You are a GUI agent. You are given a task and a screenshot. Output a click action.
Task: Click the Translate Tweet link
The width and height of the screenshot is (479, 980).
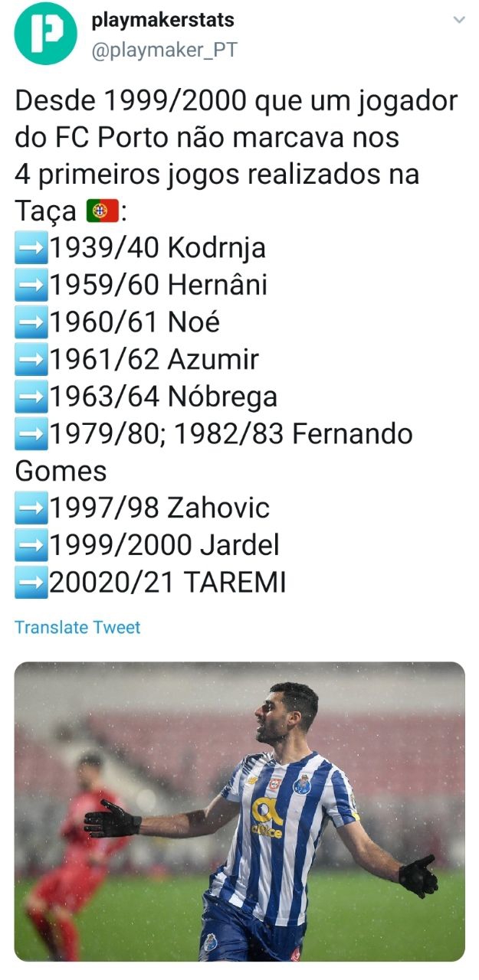(x=77, y=628)
